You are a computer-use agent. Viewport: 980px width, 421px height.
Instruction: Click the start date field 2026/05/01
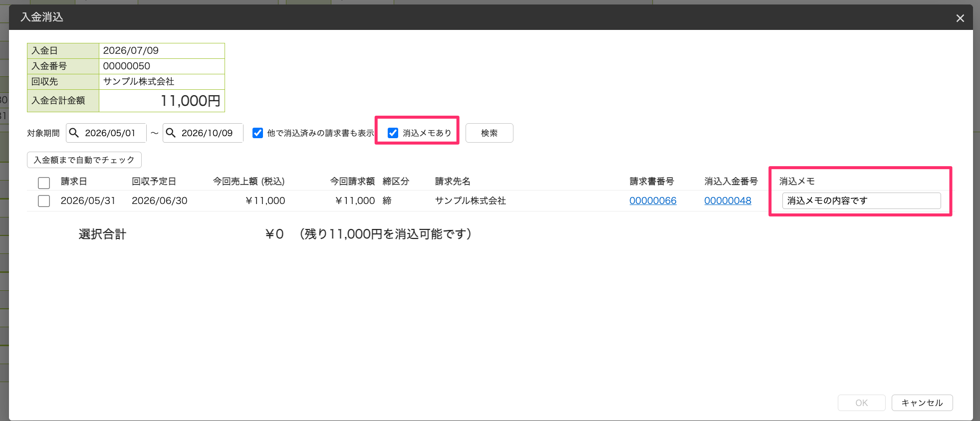tap(106, 133)
